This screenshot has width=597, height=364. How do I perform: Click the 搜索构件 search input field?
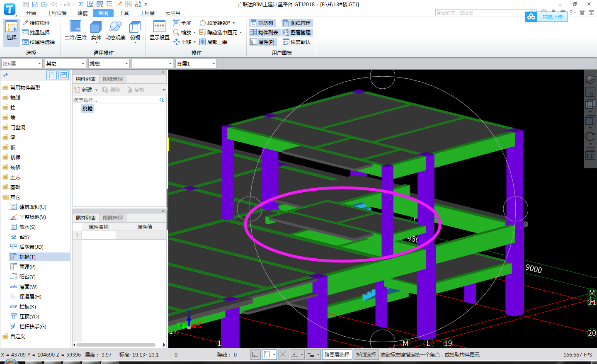tap(116, 100)
